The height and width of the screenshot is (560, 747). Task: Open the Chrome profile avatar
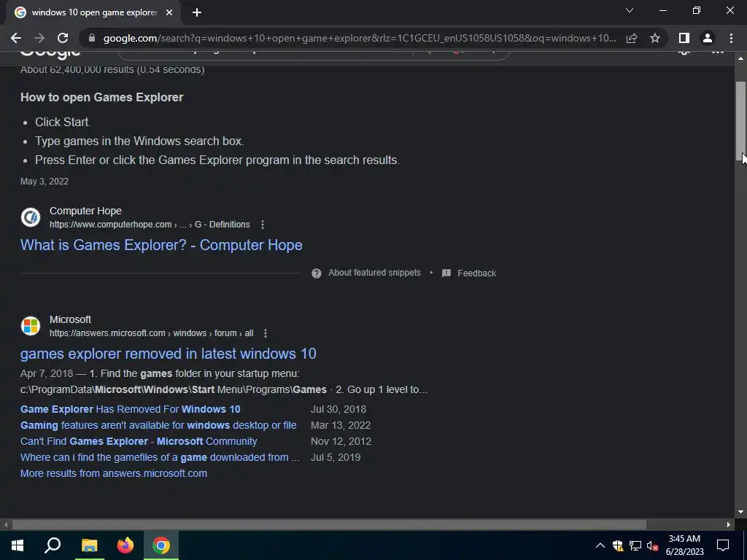coord(708,38)
